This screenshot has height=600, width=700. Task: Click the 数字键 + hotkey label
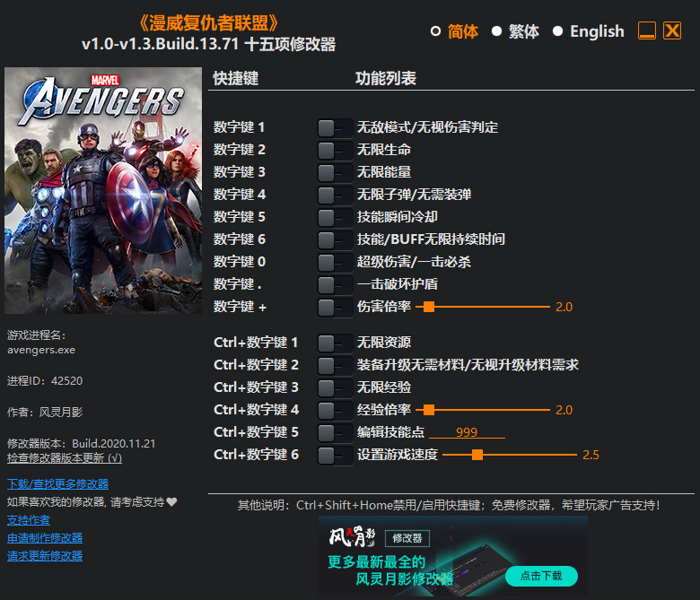240,307
